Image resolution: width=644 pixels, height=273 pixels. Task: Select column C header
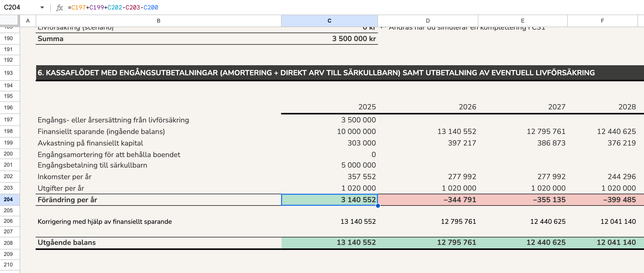click(x=329, y=21)
